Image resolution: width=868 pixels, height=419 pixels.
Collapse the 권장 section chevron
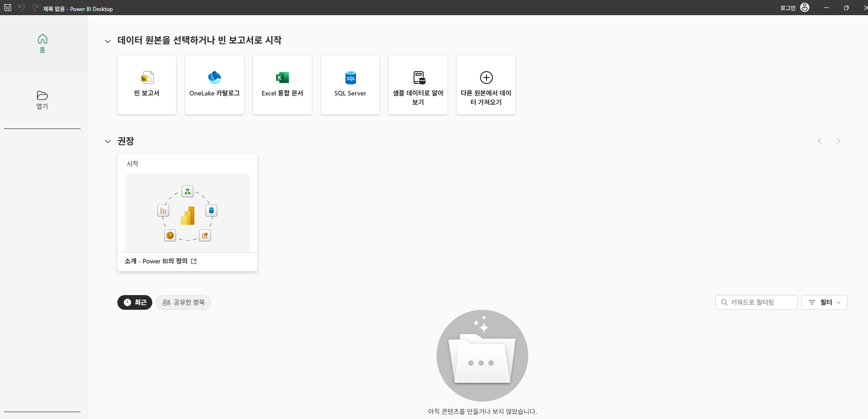[x=108, y=141]
